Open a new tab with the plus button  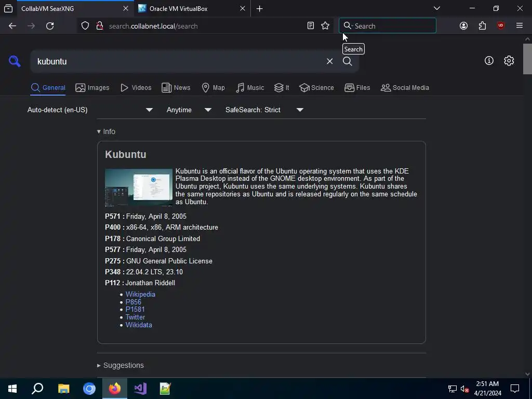[260, 8]
